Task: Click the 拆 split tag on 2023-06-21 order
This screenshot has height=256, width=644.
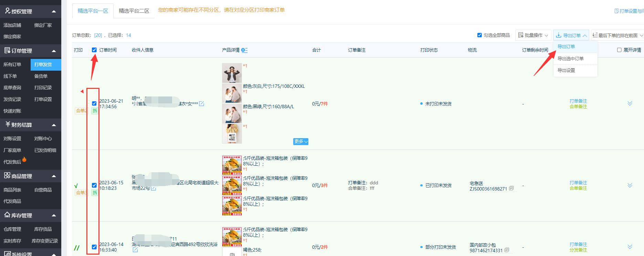Action: pyautogui.click(x=95, y=111)
